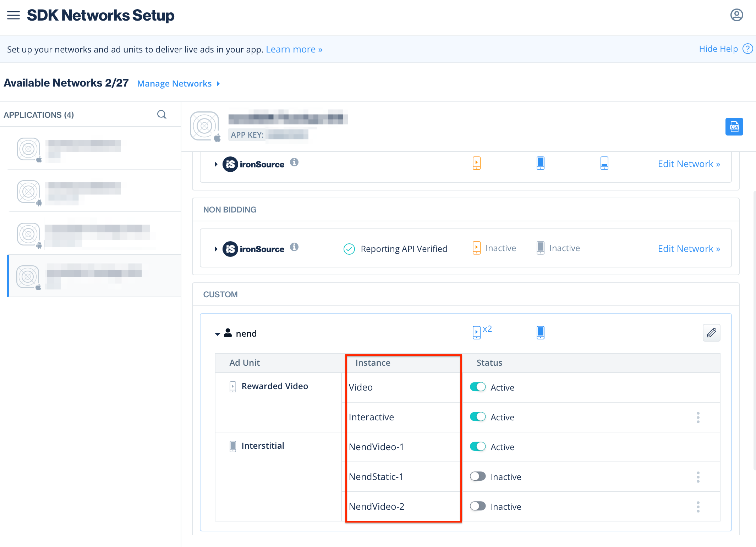Image resolution: width=756 pixels, height=547 pixels.
Task: Open the hamburger navigation menu
Action: point(13,15)
